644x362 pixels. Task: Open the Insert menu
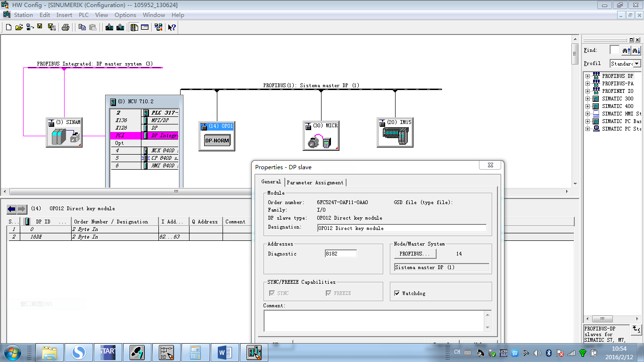[65, 15]
